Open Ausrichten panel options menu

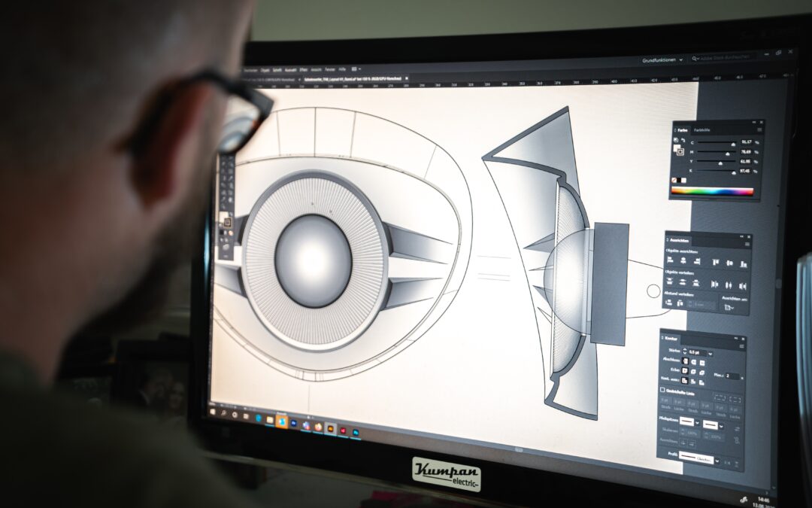[x=747, y=244]
